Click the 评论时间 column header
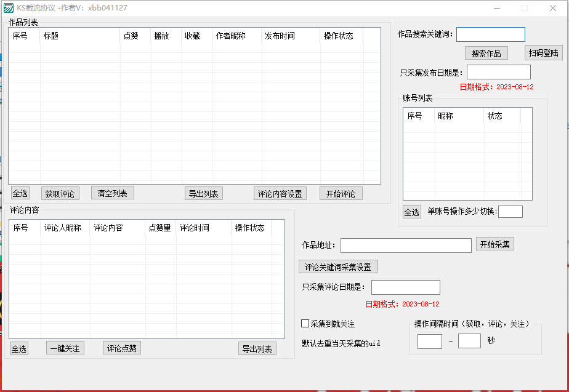Image resolution: width=569 pixels, height=392 pixels. 204,228
